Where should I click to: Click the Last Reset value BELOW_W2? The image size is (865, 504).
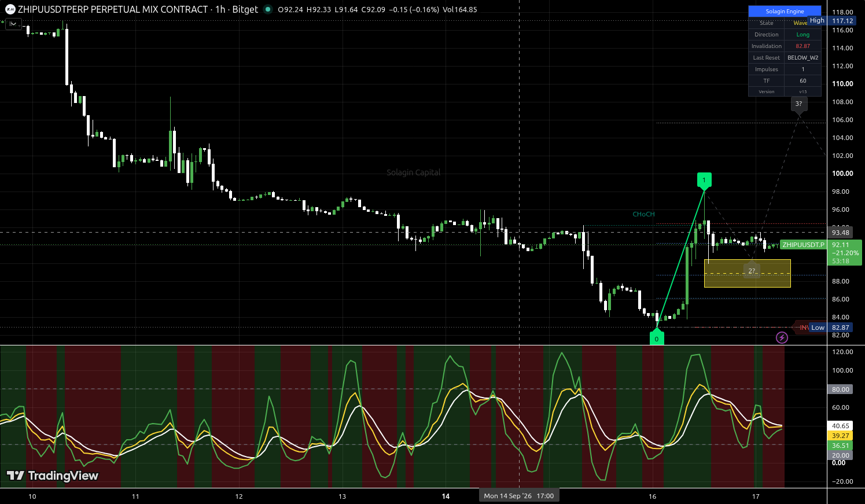point(803,58)
